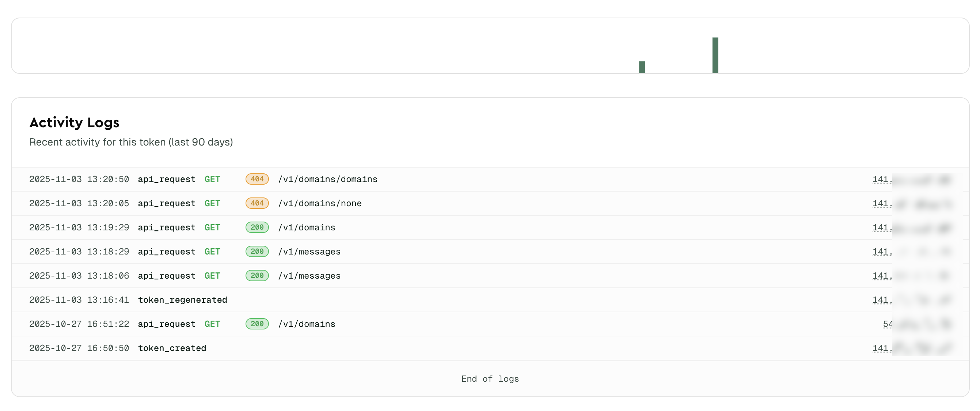Click the 404 badge on /v1/domains/none request

[x=257, y=203]
